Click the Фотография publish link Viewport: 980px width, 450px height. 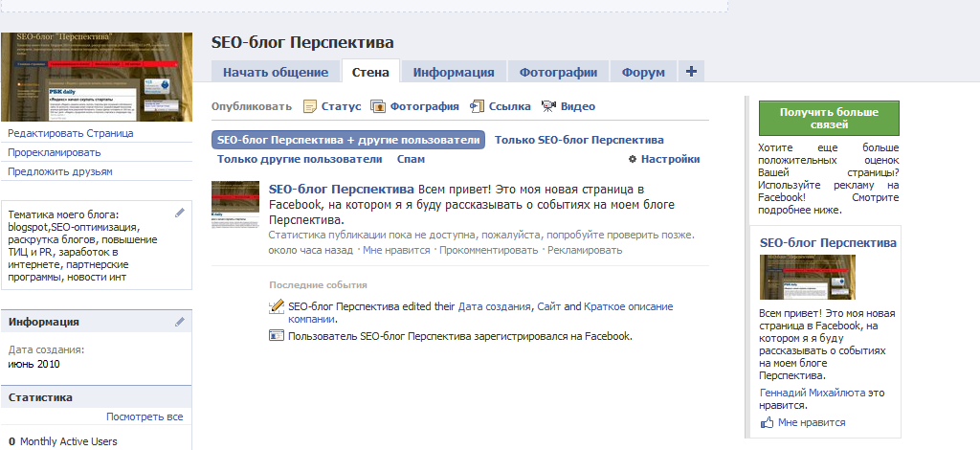point(425,106)
